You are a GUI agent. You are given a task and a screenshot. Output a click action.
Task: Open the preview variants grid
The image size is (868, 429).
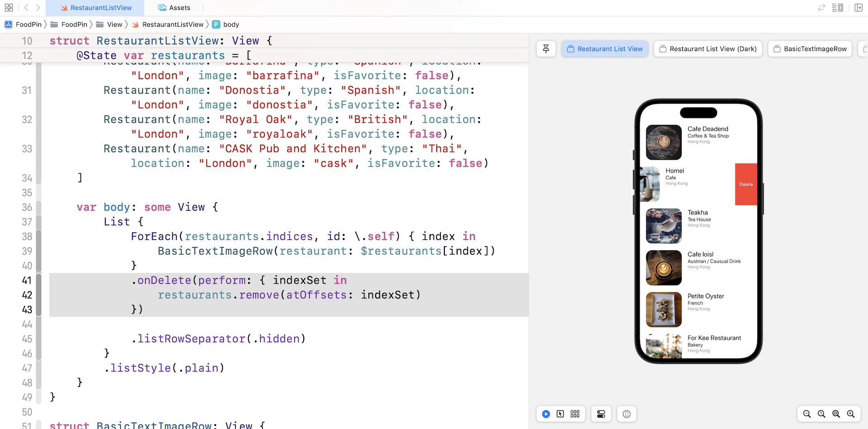pos(575,414)
